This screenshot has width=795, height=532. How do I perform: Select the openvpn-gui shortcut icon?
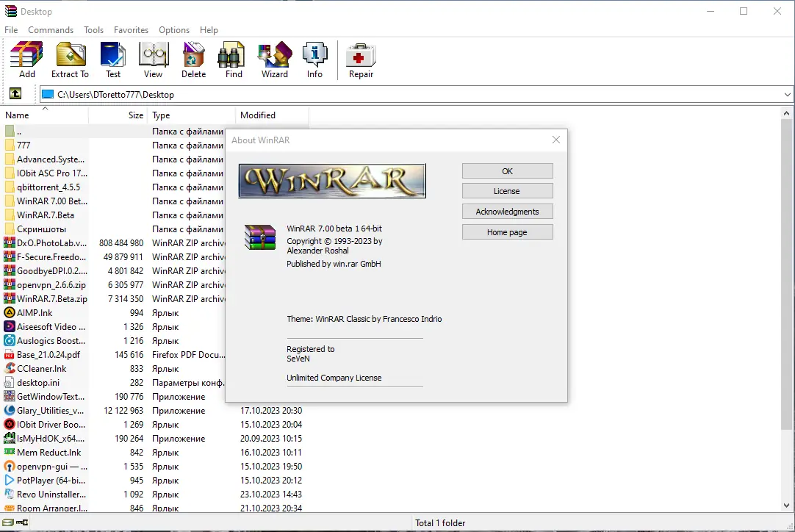[9, 466]
